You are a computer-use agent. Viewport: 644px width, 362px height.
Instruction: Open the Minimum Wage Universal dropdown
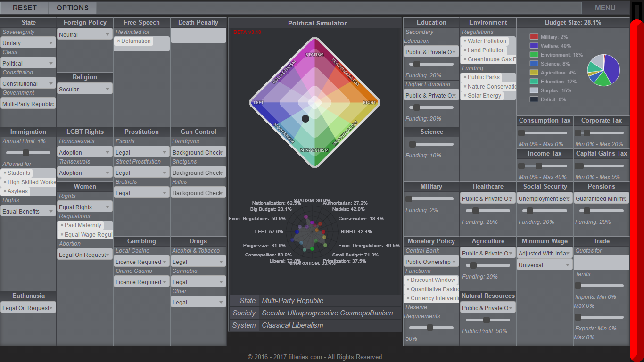(x=545, y=265)
